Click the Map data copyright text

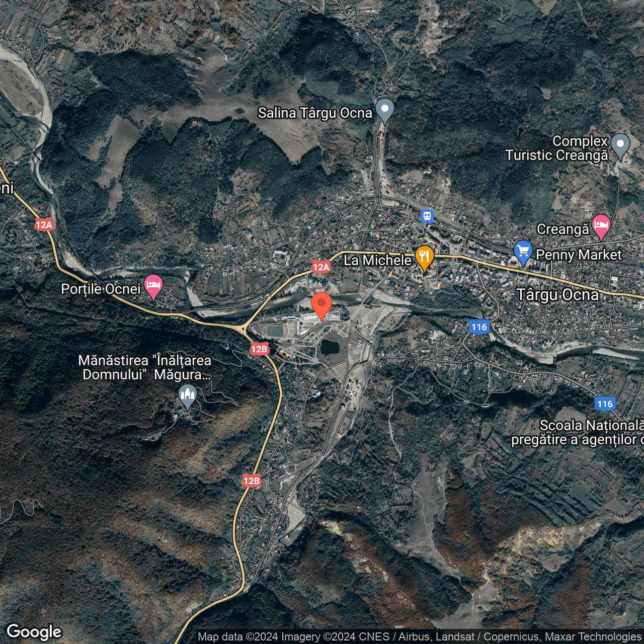pos(420,637)
